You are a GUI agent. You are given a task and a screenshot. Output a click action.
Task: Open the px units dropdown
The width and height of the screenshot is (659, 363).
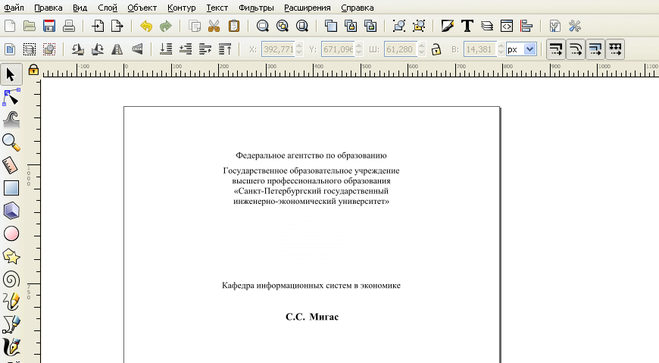(x=530, y=49)
